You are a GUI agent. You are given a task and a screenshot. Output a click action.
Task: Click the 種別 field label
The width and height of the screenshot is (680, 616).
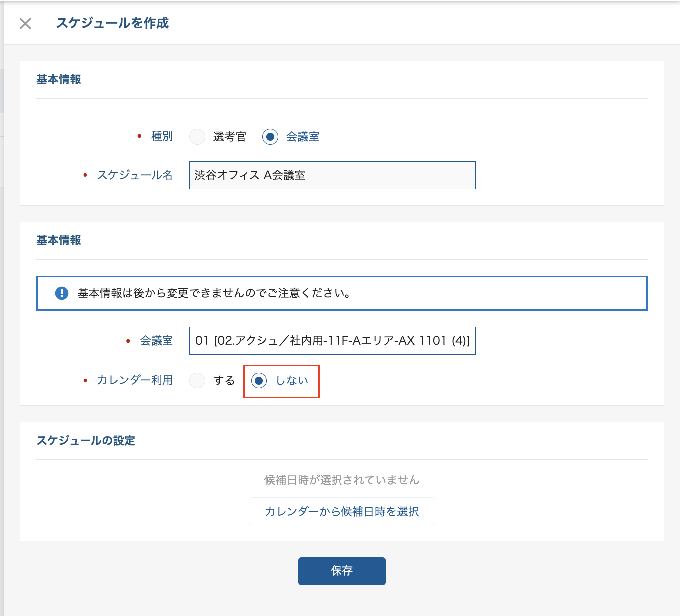[x=162, y=136]
